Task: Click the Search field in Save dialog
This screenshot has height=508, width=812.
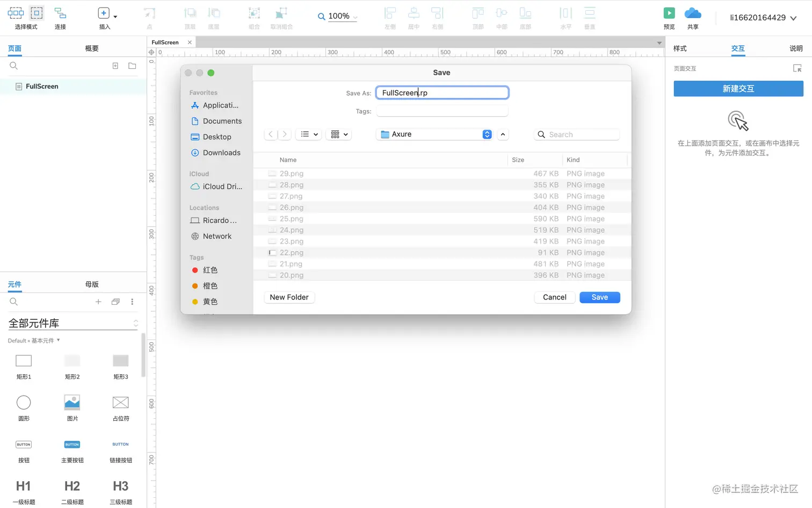Action: tap(577, 134)
